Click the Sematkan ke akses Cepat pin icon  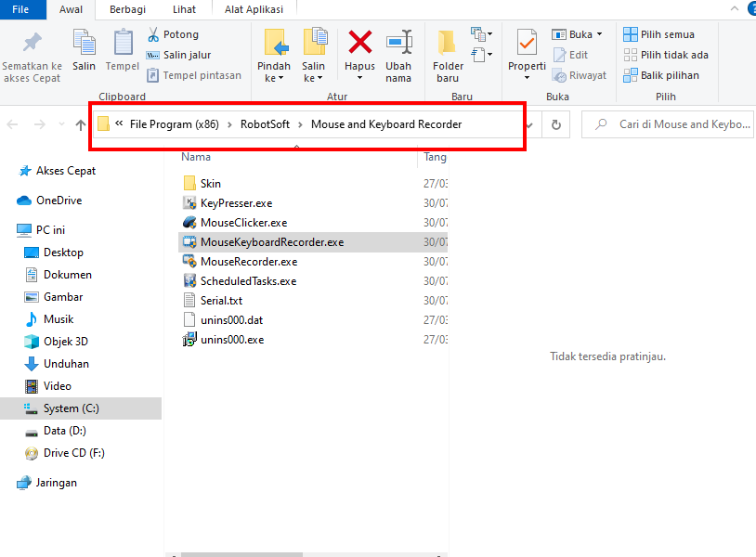point(33,43)
